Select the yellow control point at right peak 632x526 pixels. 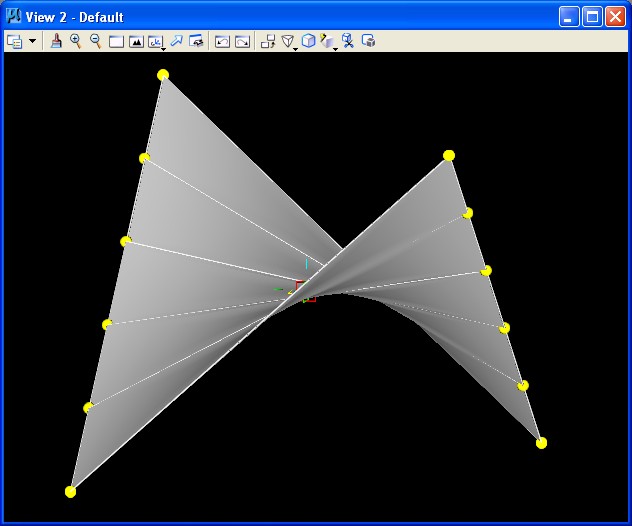[x=449, y=156]
